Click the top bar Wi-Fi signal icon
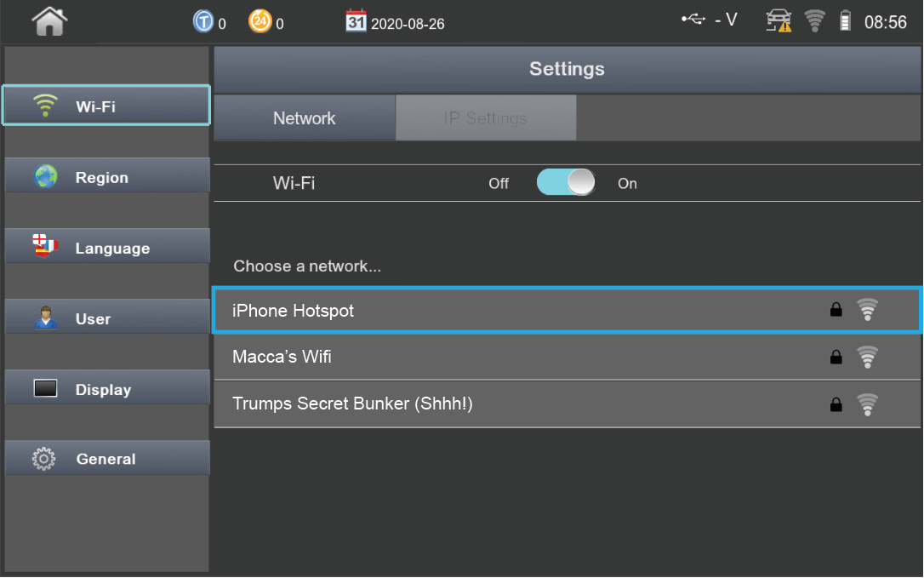The width and height of the screenshot is (924, 578). [x=815, y=20]
